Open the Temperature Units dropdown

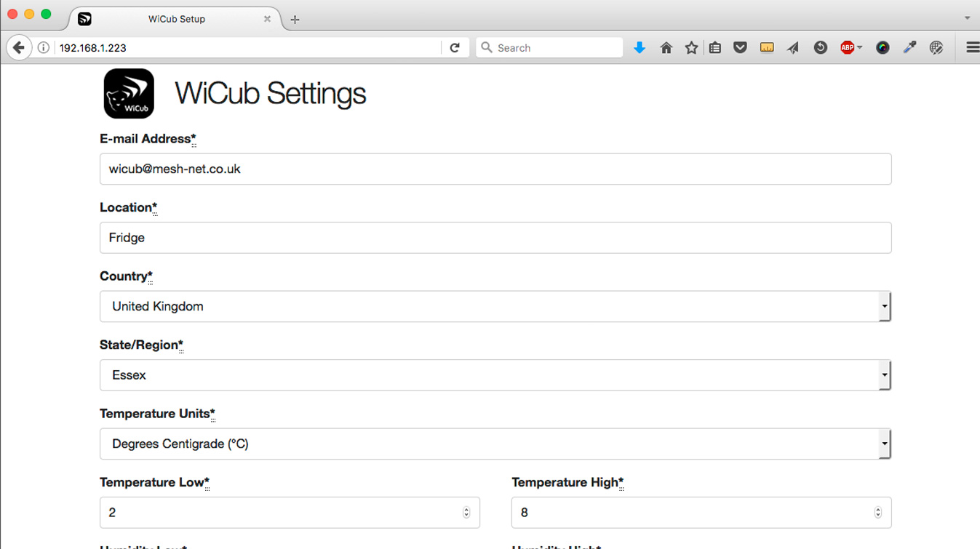(495, 444)
